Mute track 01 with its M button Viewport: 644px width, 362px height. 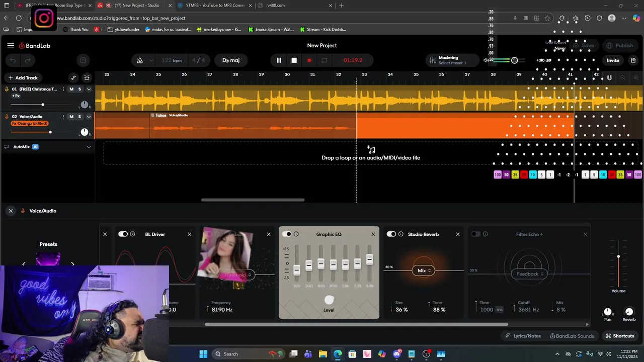pos(71,89)
